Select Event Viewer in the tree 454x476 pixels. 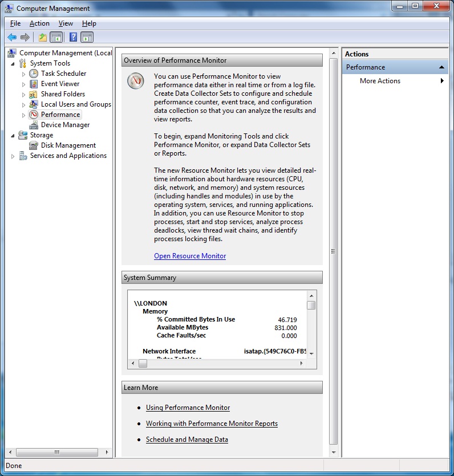click(60, 84)
